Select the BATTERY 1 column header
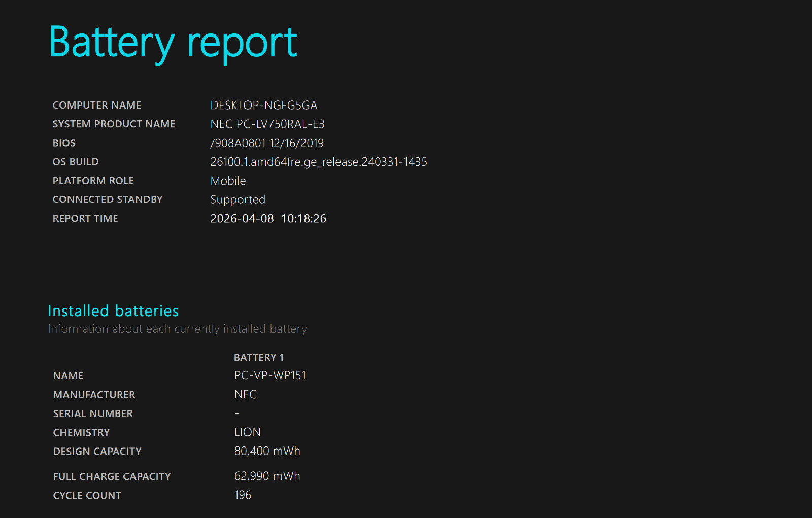The height and width of the screenshot is (518, 812). (x=259, y=357)
